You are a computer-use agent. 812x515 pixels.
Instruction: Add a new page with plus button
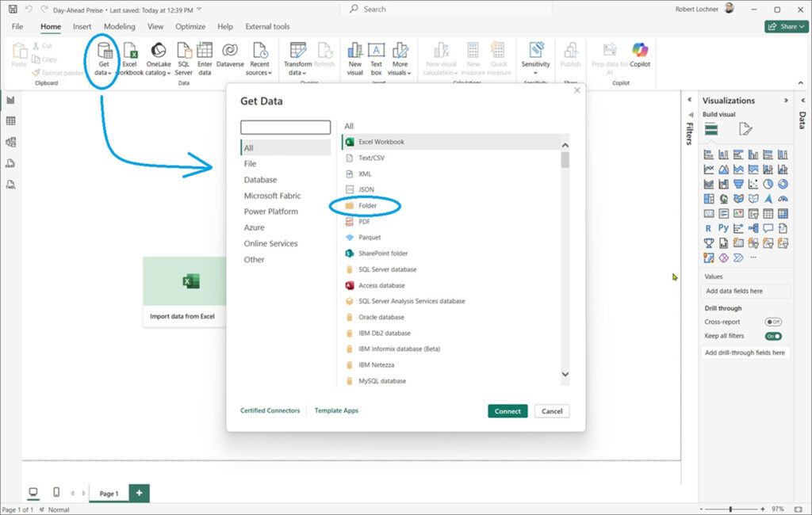(x=139, y=493)
